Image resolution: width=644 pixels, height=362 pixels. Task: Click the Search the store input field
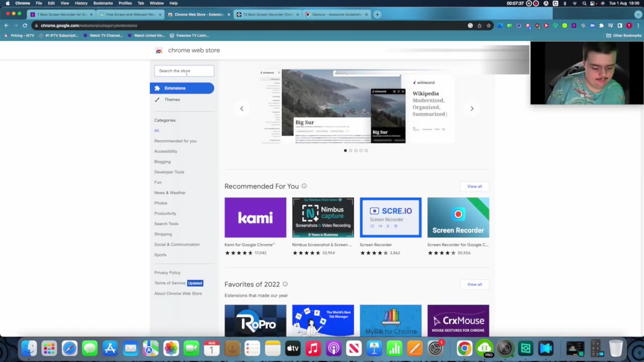click(x=184, y=71)
